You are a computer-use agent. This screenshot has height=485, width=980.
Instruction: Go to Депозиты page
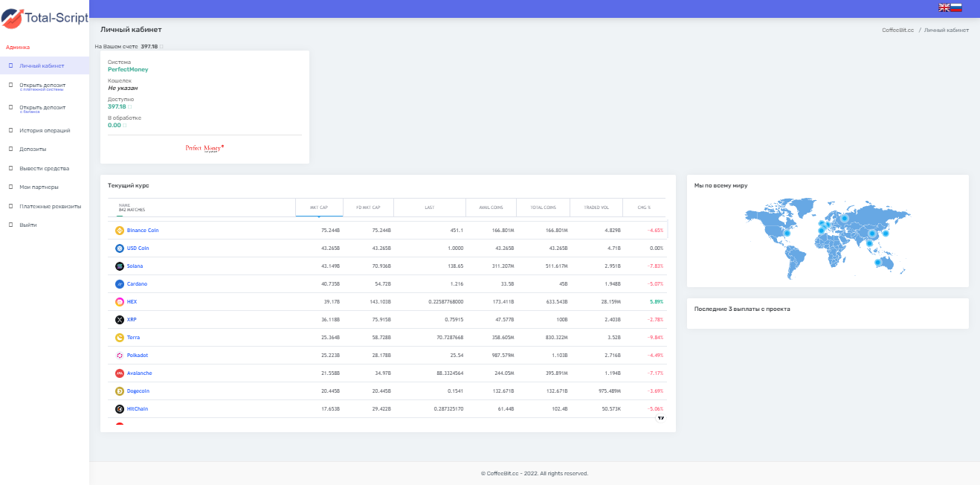[44, 149]
